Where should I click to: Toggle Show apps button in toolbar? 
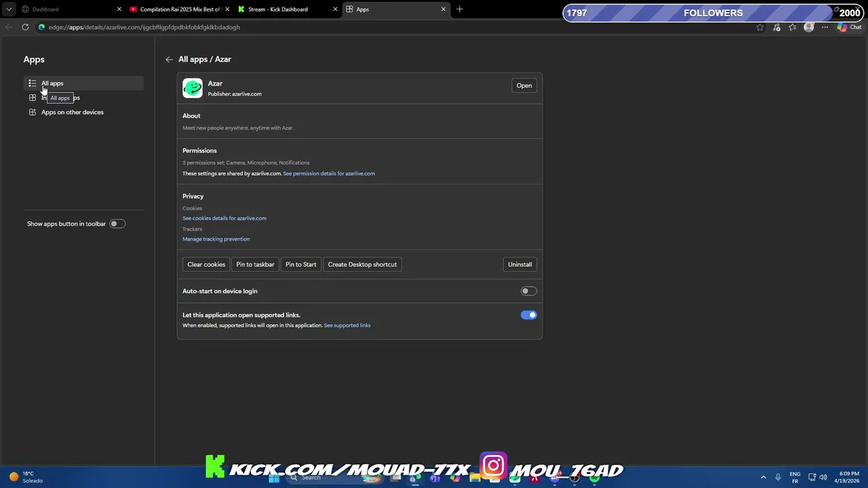pos(117,224)
